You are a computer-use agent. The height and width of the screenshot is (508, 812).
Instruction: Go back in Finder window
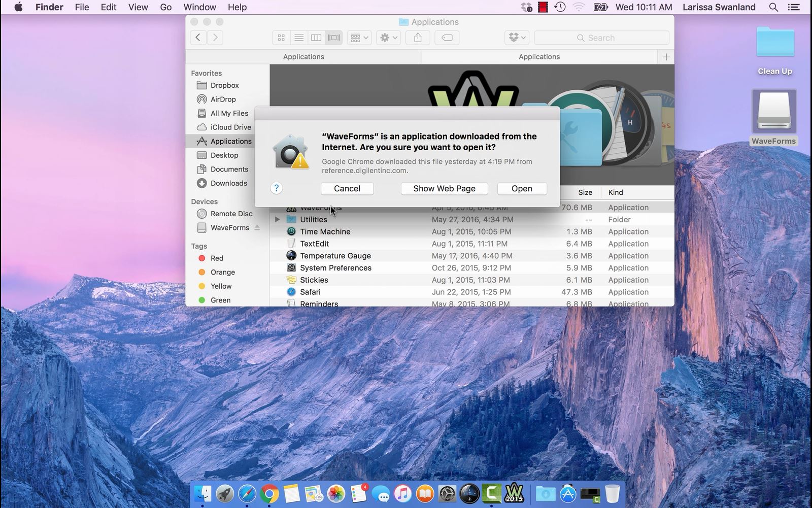tap(198, 38)
